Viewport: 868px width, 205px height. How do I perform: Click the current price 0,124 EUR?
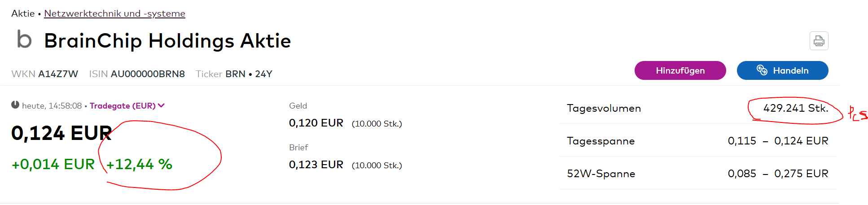tap(61, 133)
